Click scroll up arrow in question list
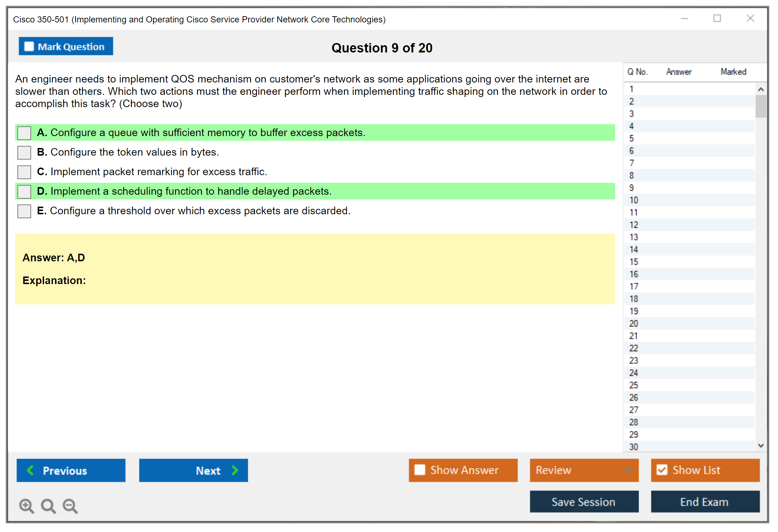778x532 pixels. coord(761,89)
